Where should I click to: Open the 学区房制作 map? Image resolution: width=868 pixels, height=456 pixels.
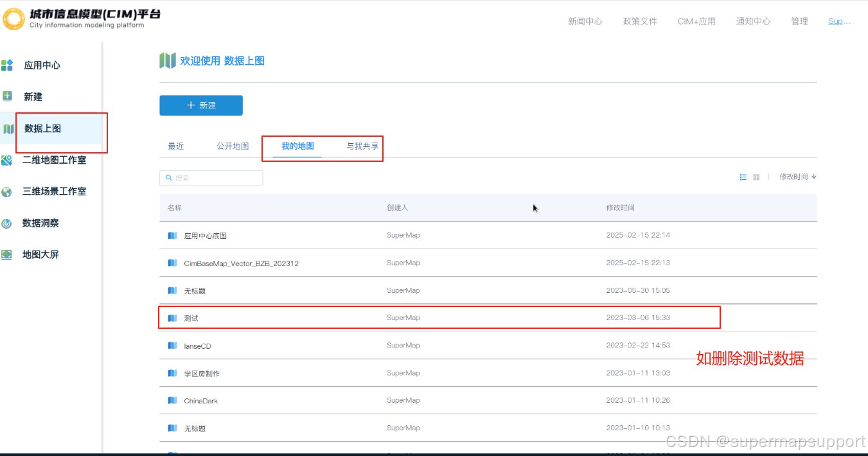click(x=488, y=373)
